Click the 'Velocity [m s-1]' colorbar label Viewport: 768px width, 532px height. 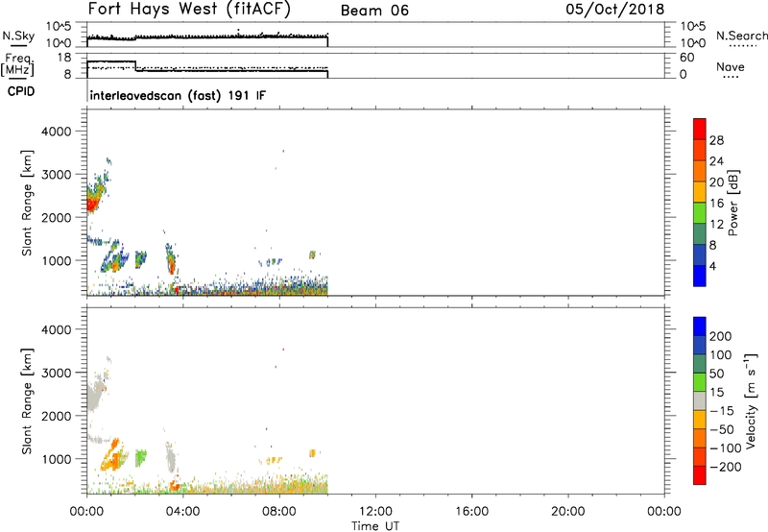pyautogui.click(x=751, y=401)
